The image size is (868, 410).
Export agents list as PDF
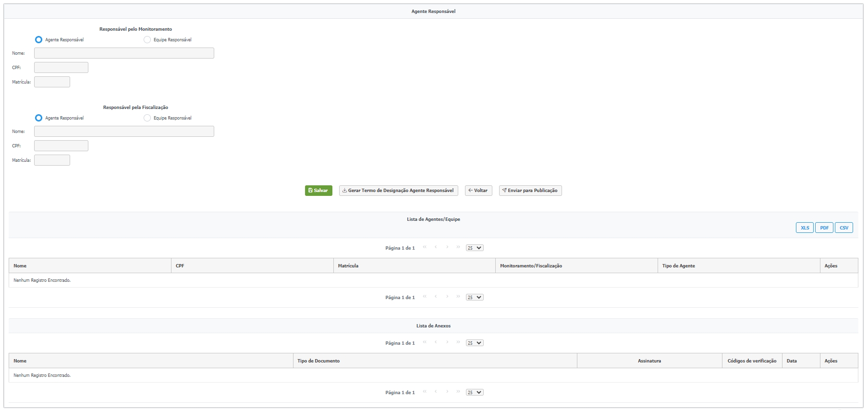pos(824,228)
